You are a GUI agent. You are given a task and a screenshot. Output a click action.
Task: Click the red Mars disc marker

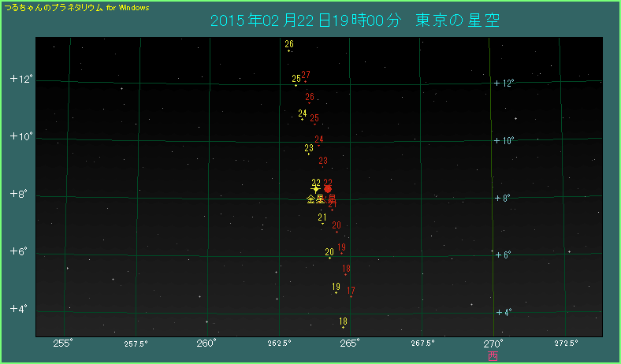328,189
